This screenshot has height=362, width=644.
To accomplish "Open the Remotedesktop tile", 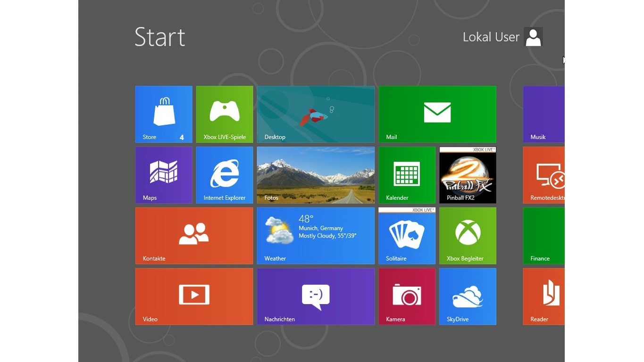I will pyautogui.click(x=543, y=174).
